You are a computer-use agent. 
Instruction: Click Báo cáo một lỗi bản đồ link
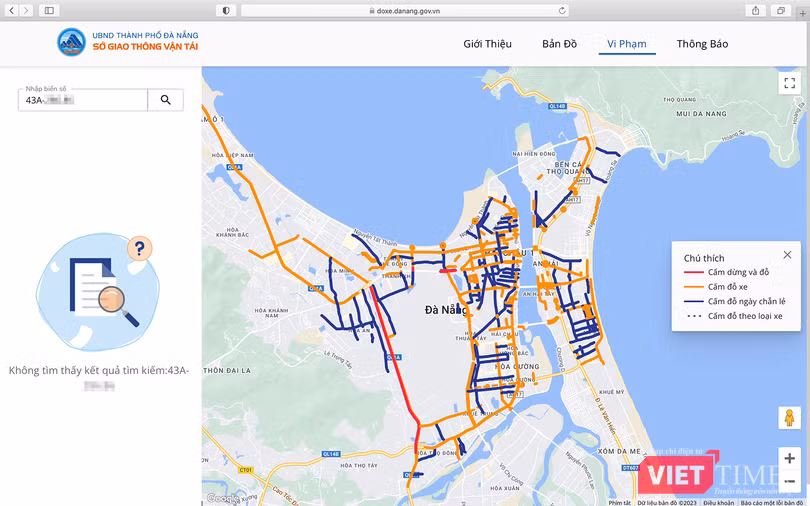click(772, 502)
